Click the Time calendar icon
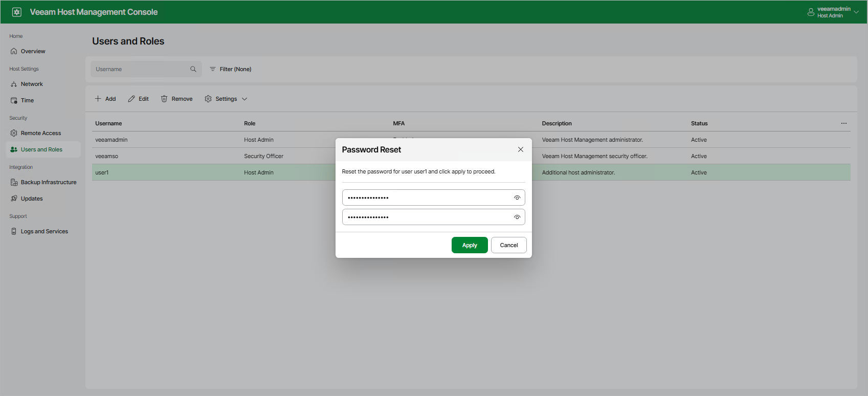 click(x=14, y=100)
